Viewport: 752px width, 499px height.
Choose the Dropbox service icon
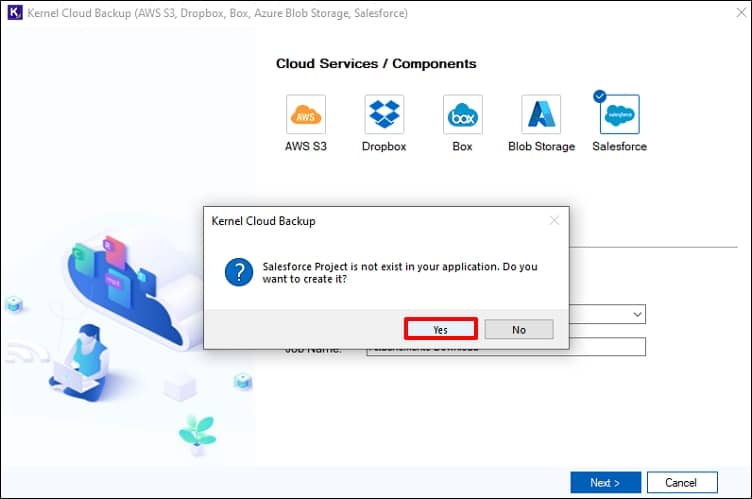coord(384,114)
